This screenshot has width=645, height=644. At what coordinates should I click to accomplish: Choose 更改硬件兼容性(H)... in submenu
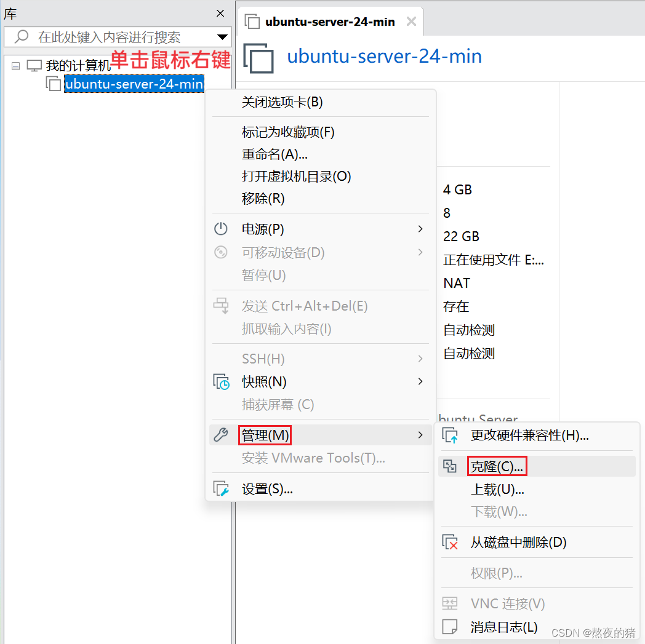[537, 435]
